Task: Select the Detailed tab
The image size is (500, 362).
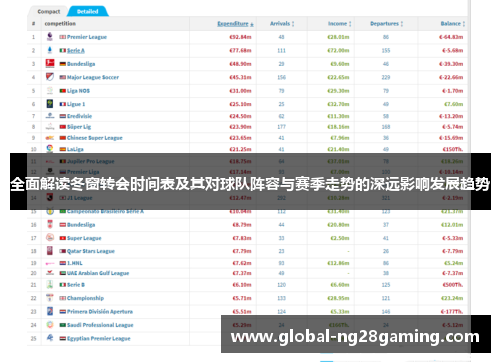Action: [x=88, y=11]
